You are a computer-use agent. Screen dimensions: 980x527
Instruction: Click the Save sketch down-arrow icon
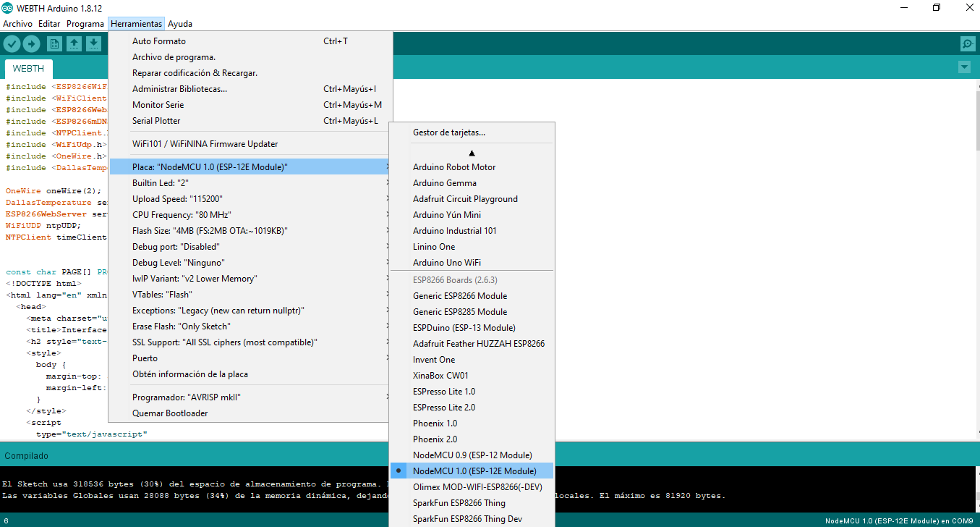tap(93, 44)
